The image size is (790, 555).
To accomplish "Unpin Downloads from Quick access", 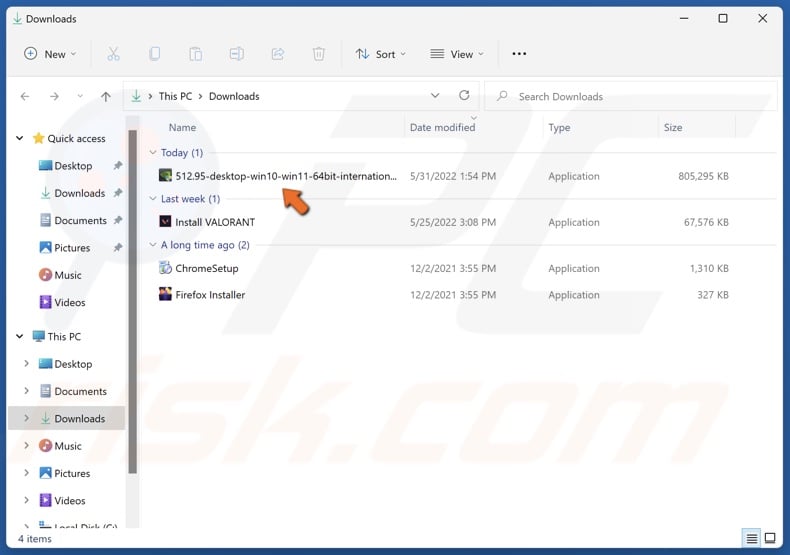I will pos(117,192).
